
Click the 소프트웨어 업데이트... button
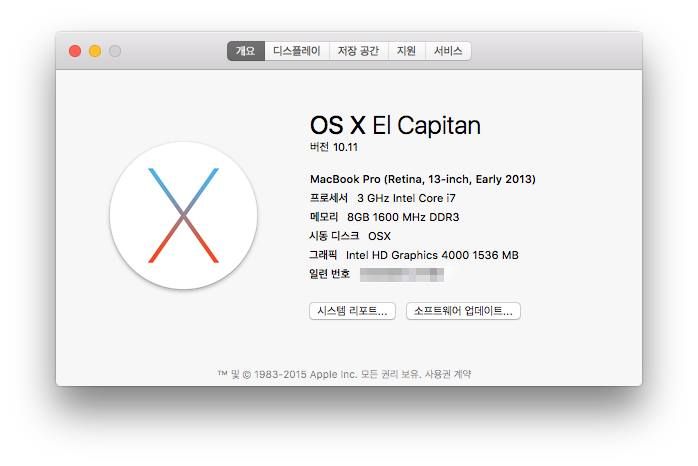click(x=463, y=311)
